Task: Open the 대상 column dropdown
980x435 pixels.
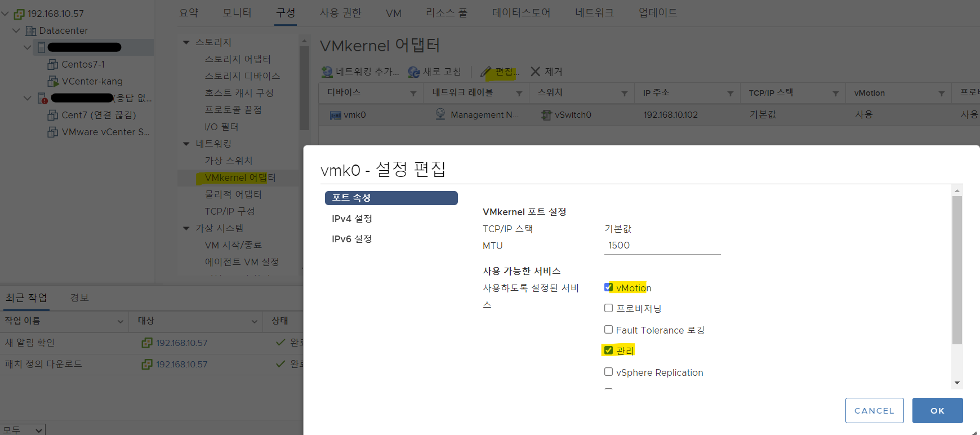Action: [x=255, y=321]
